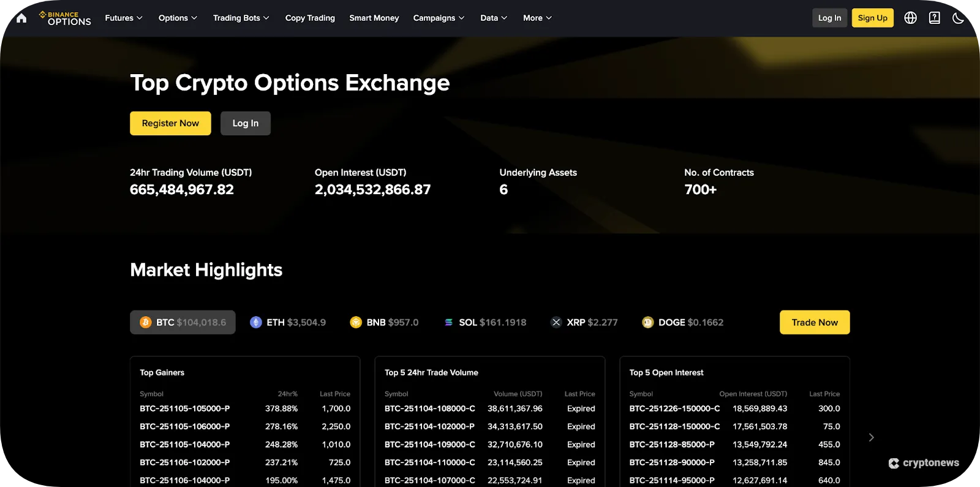980x487 pixels.
Task: Open BTC-251104-108000-C contract row
Action: point(490,409)
